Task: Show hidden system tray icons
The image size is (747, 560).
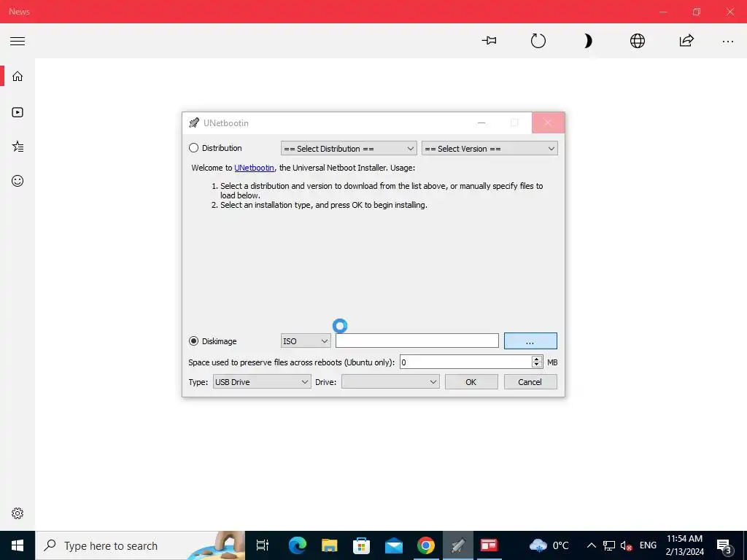Action: [591, 545]
